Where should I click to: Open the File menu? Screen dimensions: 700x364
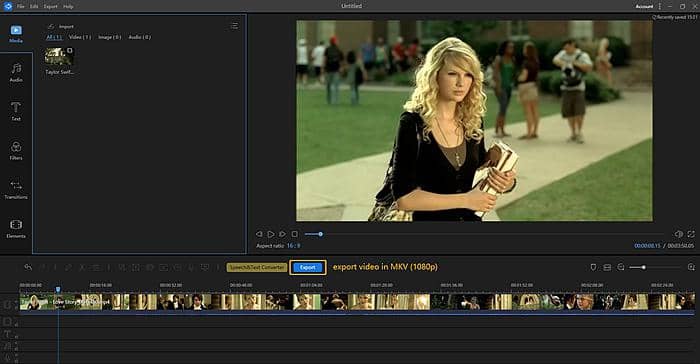click(21, 6)
